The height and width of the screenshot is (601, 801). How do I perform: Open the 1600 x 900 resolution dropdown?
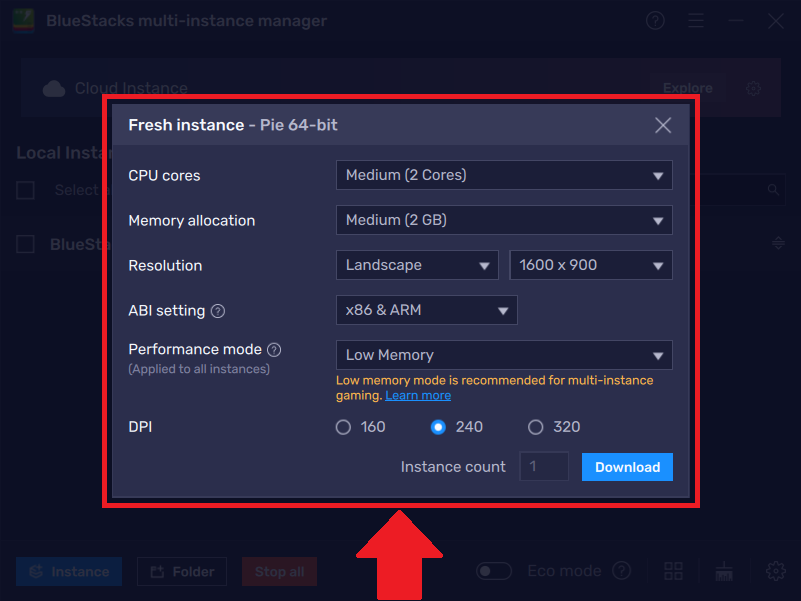[591, 265]
